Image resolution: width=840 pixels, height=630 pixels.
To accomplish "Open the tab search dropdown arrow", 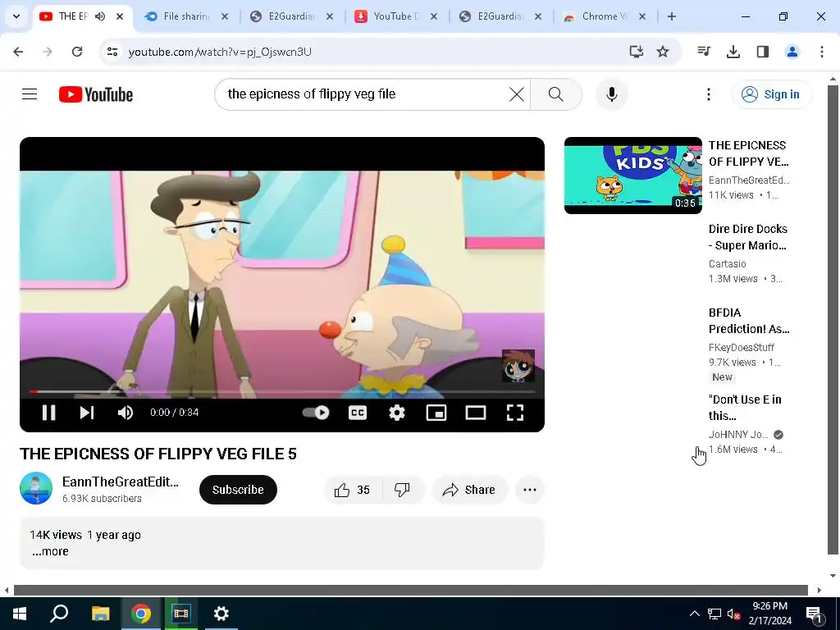I will [x=16, y=16].
